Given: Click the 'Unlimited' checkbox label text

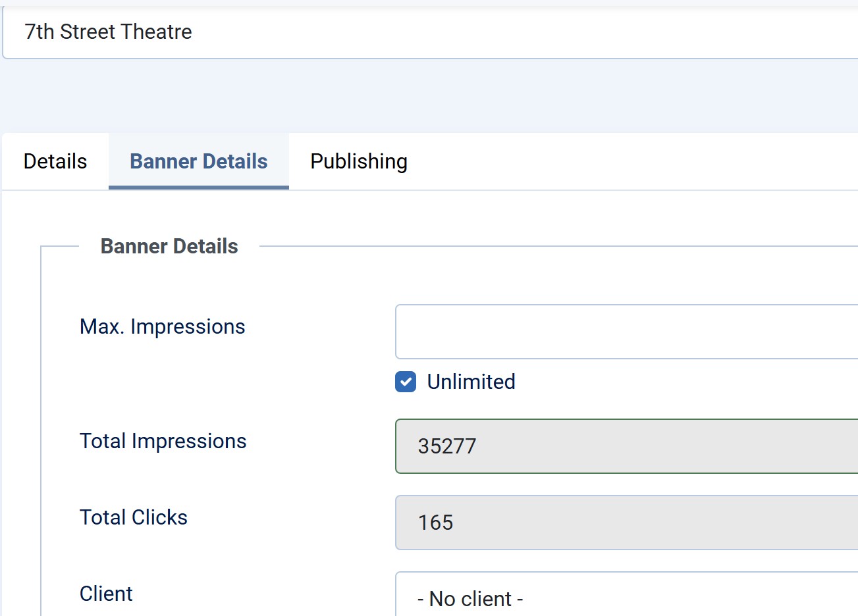Looking at the screenshot, I should 471,382.
